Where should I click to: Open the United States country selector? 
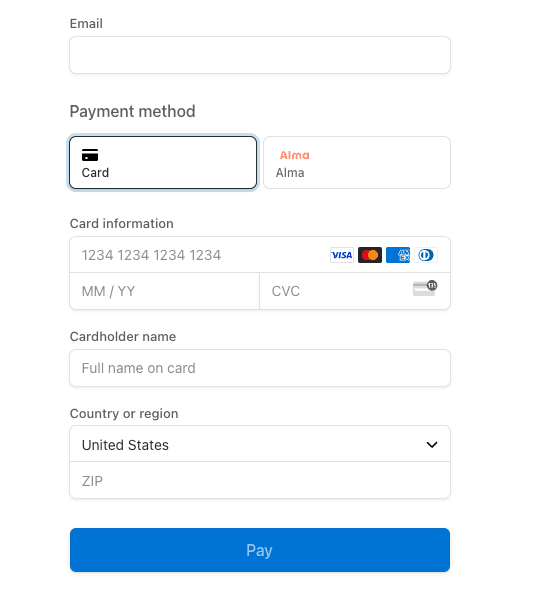[x=260, y=444]
